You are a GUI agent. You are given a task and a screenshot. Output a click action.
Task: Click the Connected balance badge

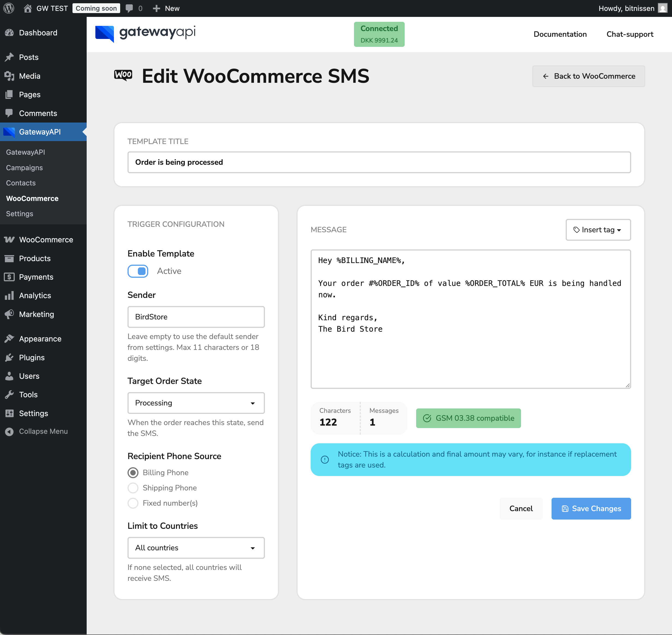[x=379, y=34]
